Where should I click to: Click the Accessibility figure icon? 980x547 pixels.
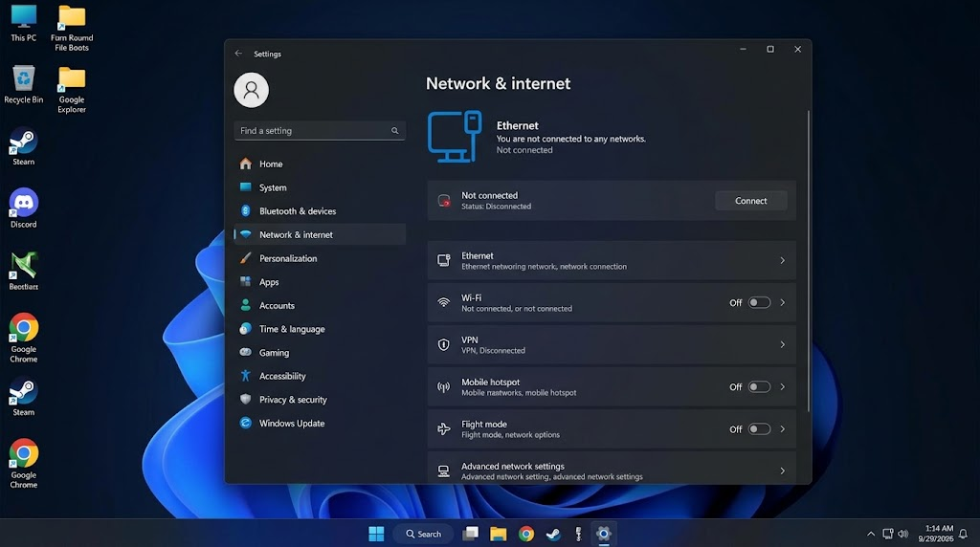point(246,376)
